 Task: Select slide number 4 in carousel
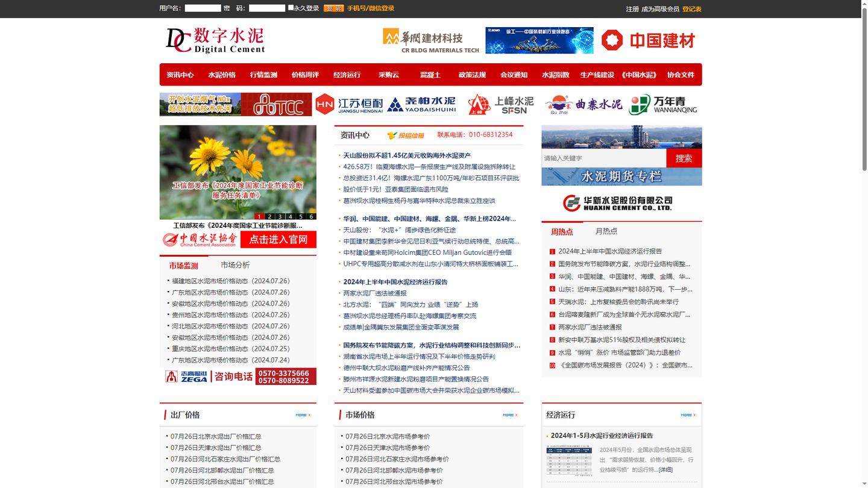coord(291,216)
